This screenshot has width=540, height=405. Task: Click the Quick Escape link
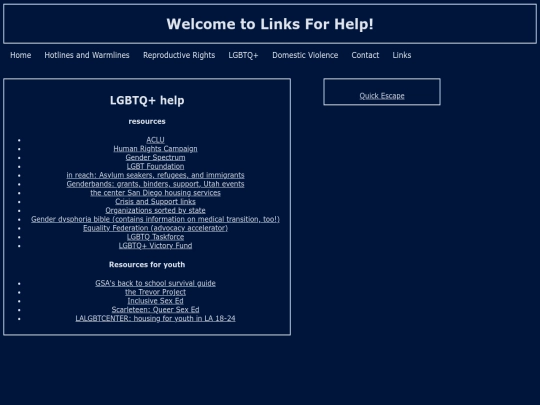(x=382, y=96)
